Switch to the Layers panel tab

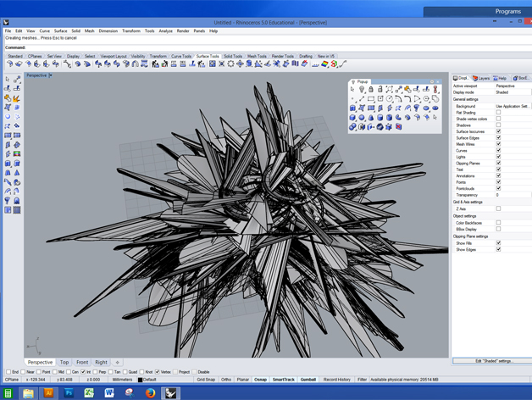[481, 78]
